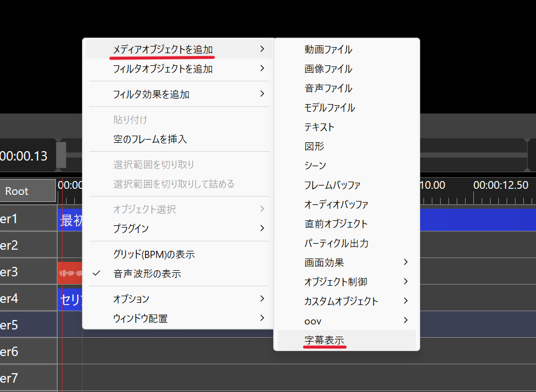Enable グリッド(BPM)の表示 option
536x392 pixels.
click(154, 255)
